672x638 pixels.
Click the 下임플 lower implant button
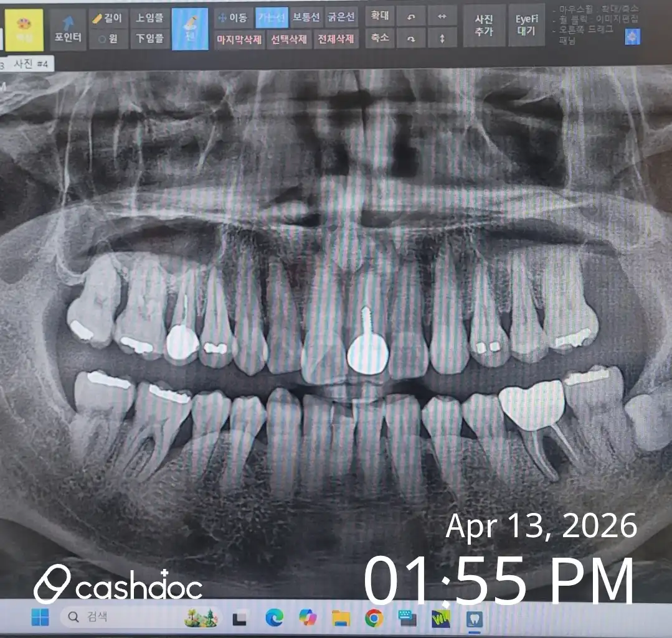149,39
